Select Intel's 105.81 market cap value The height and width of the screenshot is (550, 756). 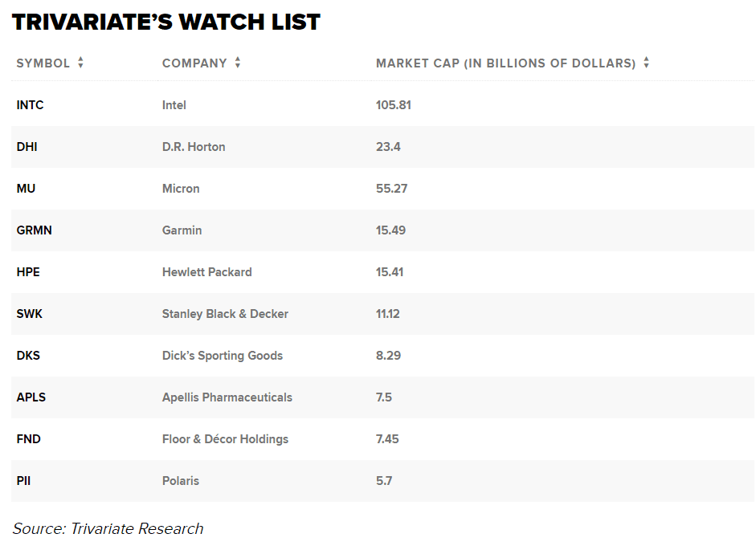pos(394,105)
